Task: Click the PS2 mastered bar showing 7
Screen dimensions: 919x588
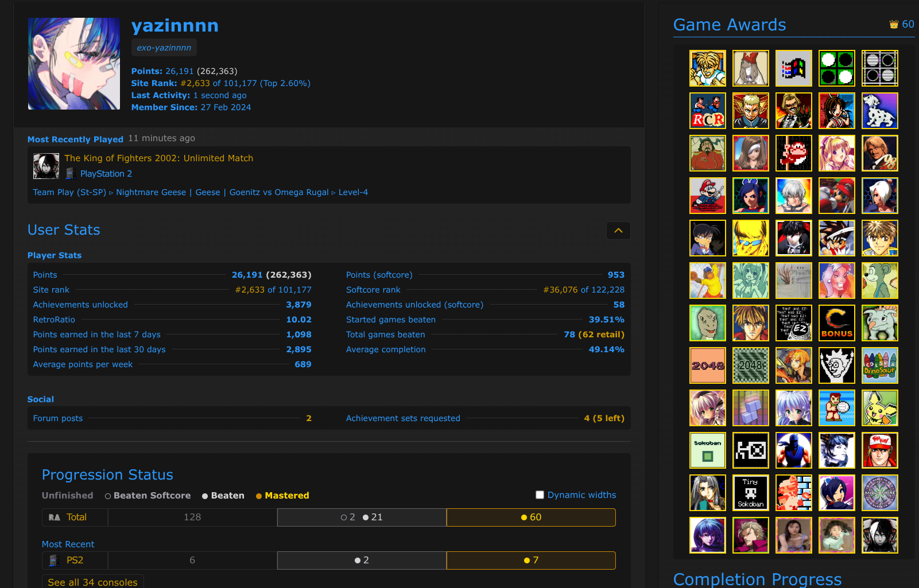Action: pos(531,560)
